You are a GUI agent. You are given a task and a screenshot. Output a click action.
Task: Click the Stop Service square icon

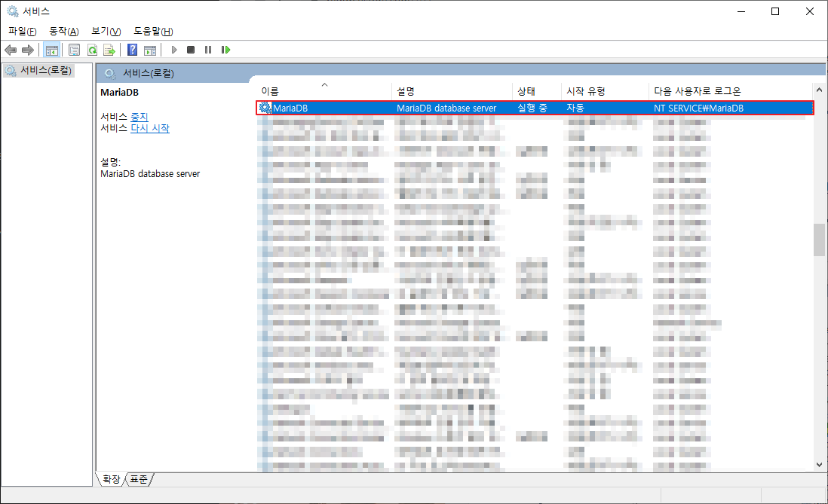pyautogui.click(x=191, y=50)
